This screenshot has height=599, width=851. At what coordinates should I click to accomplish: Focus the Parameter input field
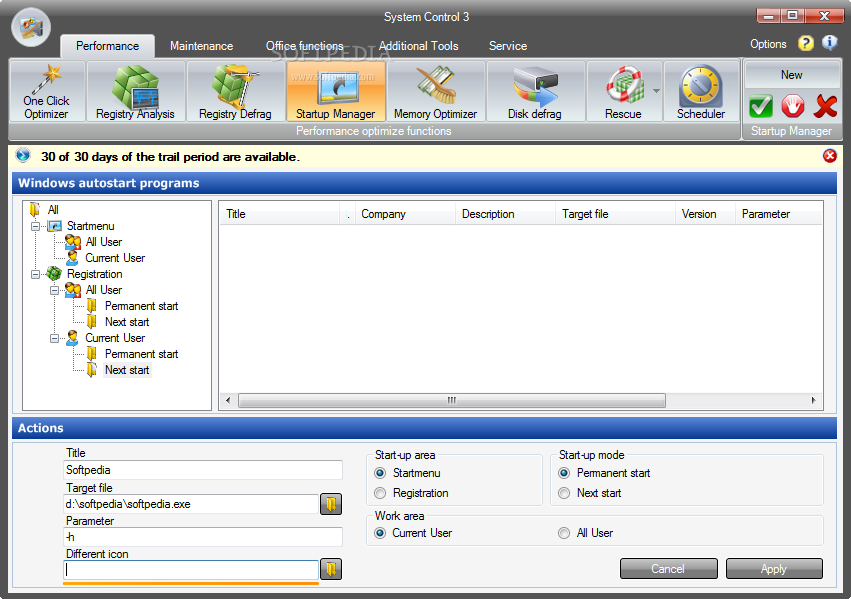203,537
